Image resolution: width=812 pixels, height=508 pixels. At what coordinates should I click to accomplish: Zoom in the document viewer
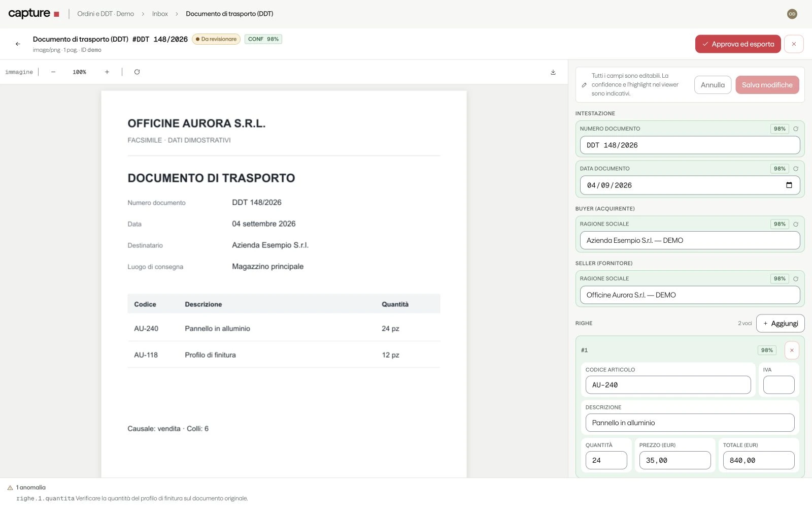(x=107, y=72)
